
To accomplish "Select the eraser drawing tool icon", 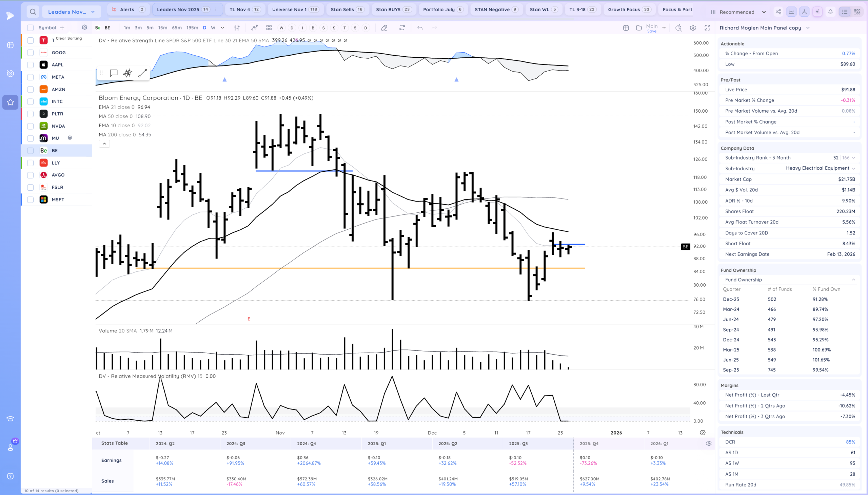I will 384,28.
